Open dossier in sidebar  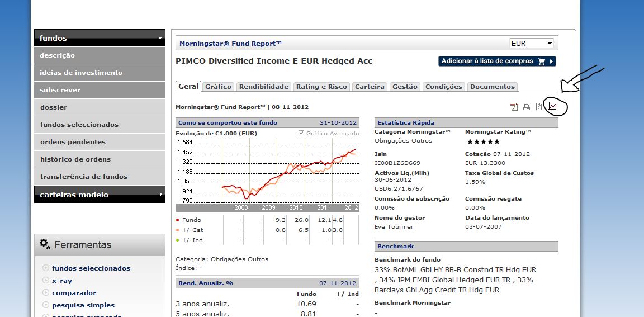[100, 107]
